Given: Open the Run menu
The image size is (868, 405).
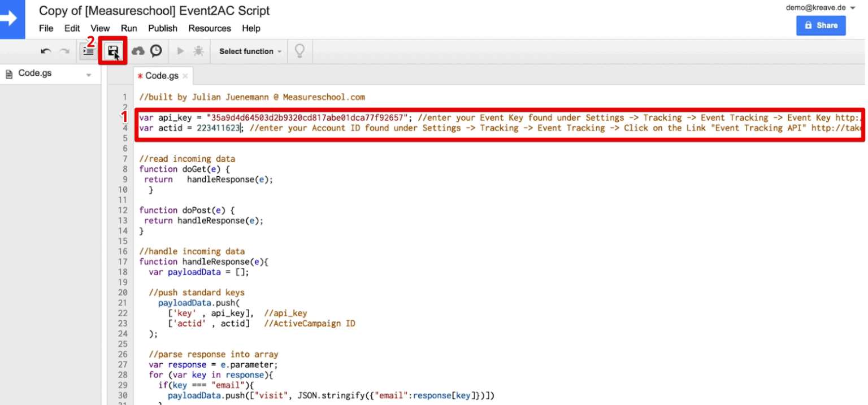Looking at the screenshot, I should point(129,28).
